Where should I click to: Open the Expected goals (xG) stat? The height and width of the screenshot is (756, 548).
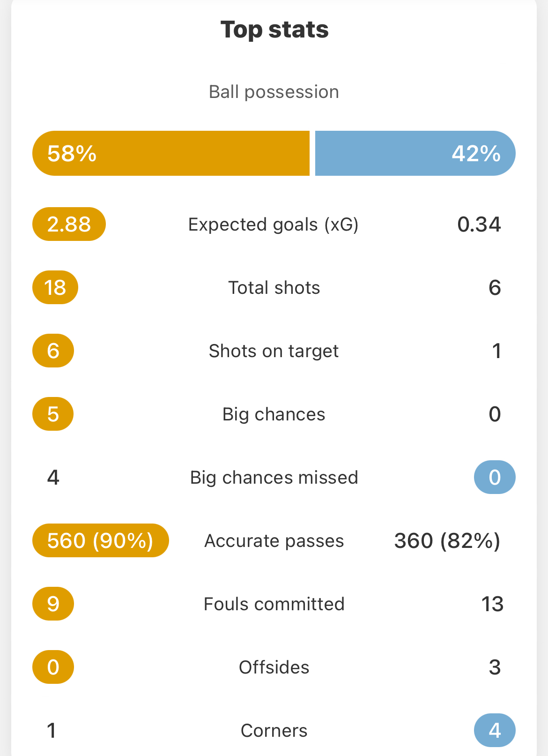[274, 225]
